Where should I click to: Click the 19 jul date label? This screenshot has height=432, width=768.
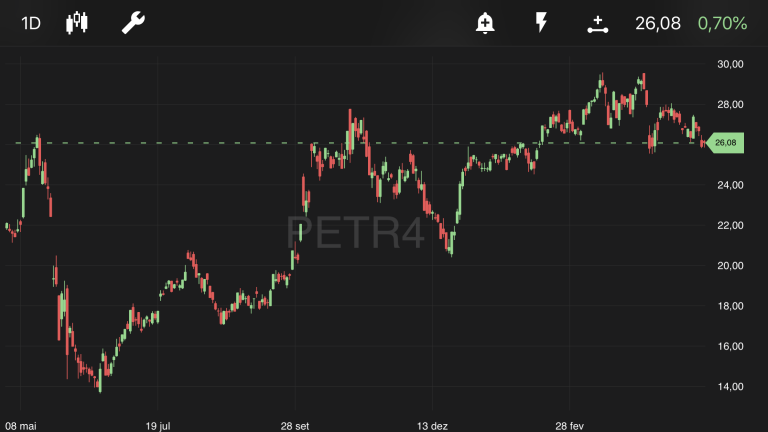pos(158,426)
